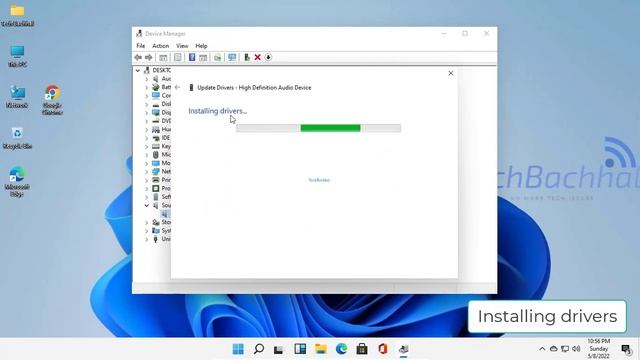Image resolution: width=640 pixels, height=360 pixels.
Task: Click 'Update Drivers - High Definition Audio Device' title
Action: pyautogui.click(x=254, y=88)
